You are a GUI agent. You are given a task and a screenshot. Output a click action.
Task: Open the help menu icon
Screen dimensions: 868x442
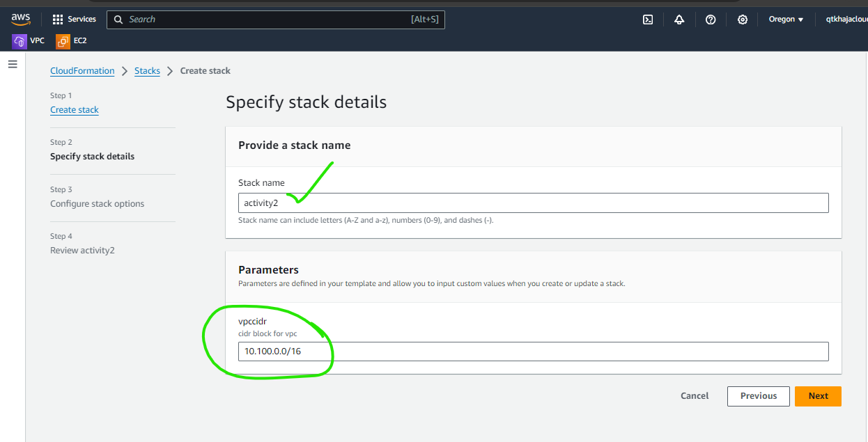[x=711, y=19]
